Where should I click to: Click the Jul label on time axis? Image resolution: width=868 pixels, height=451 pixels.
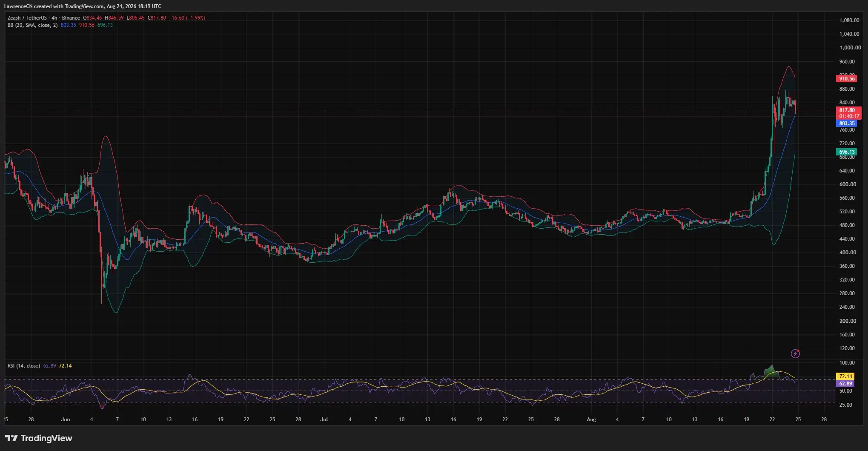tap(324, 419)
